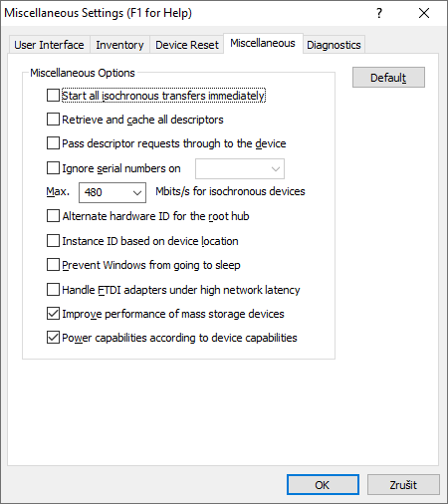
Task: Show the Diagnostics tab
Action: (334, 45)
